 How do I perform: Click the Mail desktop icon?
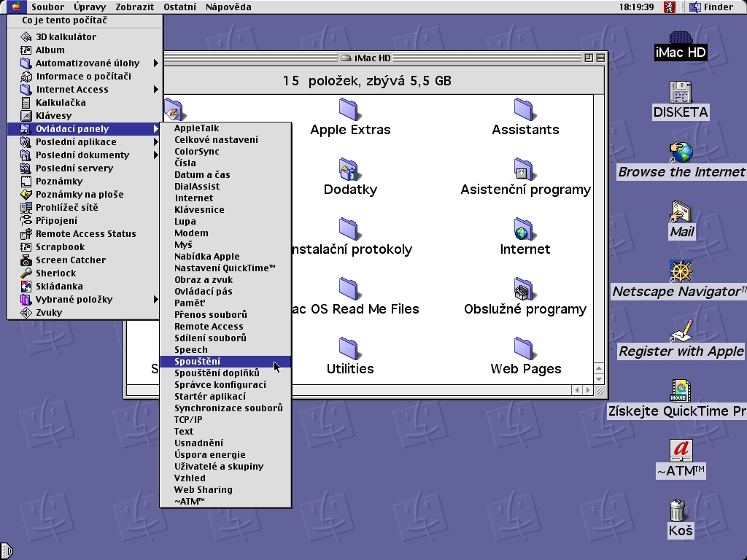coord(681,212)
